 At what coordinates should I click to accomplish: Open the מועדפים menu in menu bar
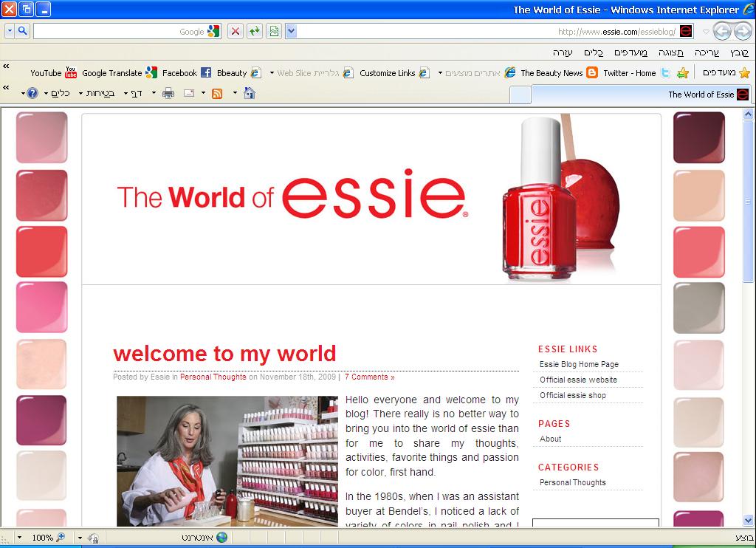[630, 52]
